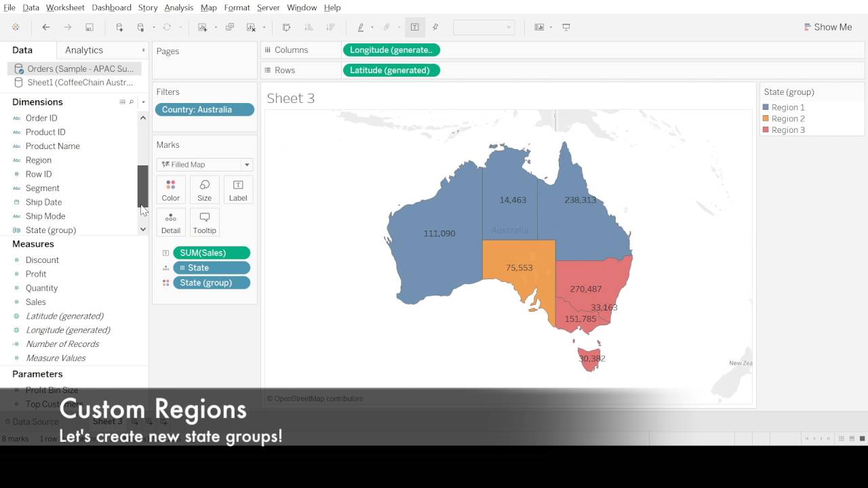Open the Show Me panel

pyautogui.click(x=827, y=27)
